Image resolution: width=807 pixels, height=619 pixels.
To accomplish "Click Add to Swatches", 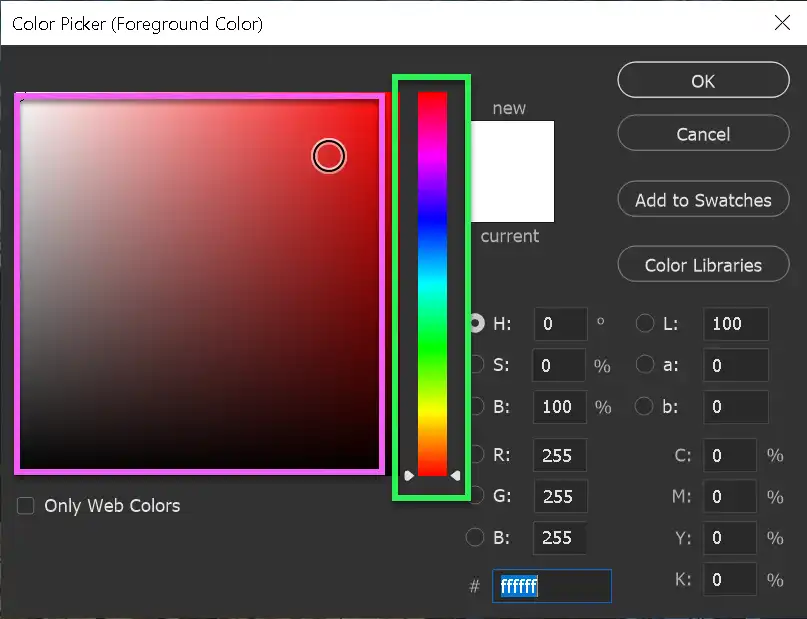I will pos(703,199).
